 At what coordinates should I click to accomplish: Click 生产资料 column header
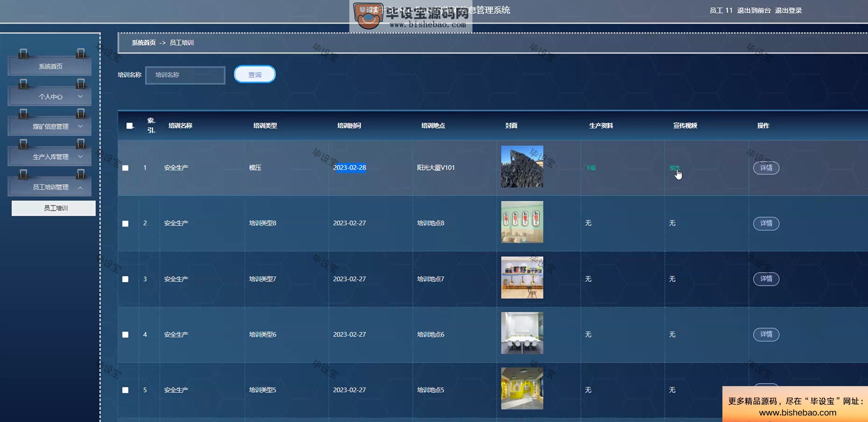tap(601, 125)
